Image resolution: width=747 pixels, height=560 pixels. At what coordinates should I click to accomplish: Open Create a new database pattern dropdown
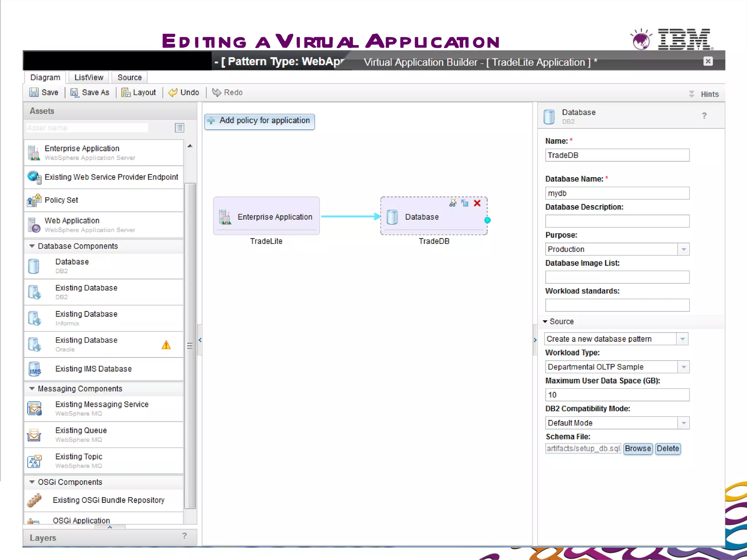click(x=682, y=339)
